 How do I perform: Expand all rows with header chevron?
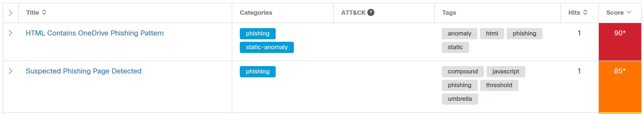click(x=10, y=13)
